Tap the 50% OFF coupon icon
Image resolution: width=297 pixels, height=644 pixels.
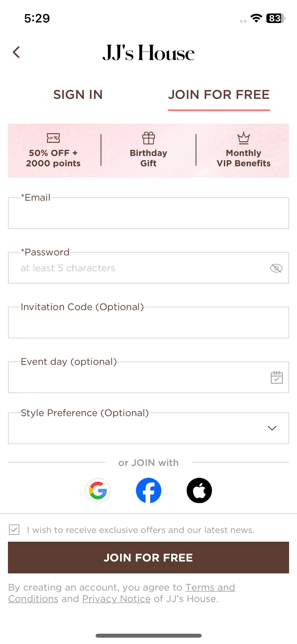coord(53,138)
